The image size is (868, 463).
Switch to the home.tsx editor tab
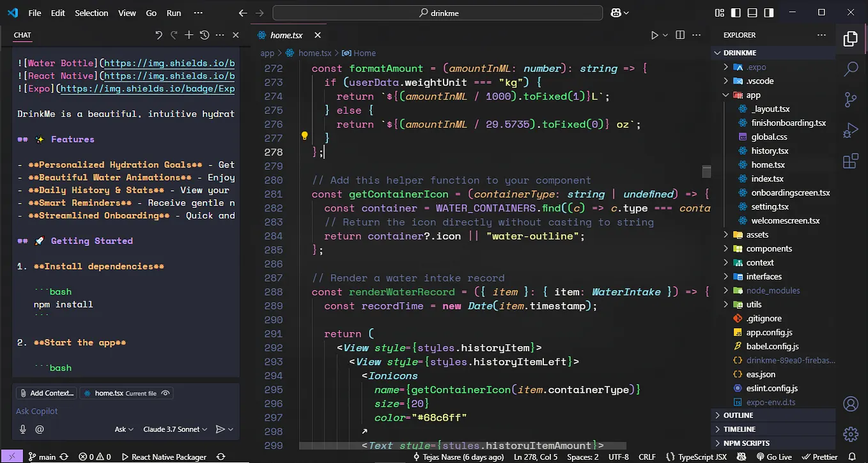[286, 35]
